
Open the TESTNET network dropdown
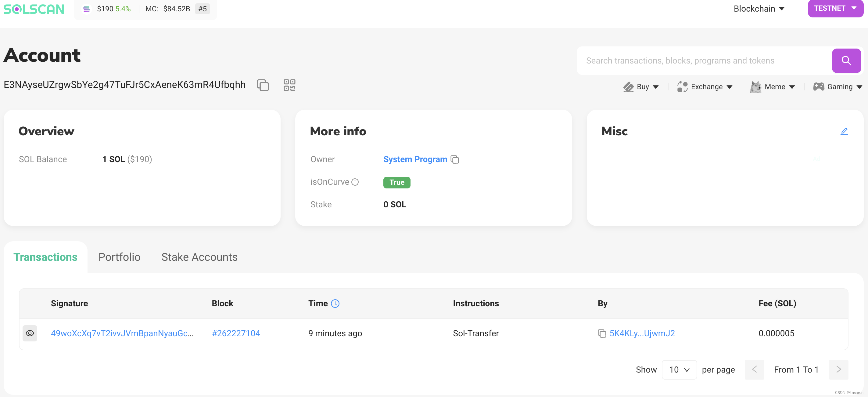tap(835, 8)
